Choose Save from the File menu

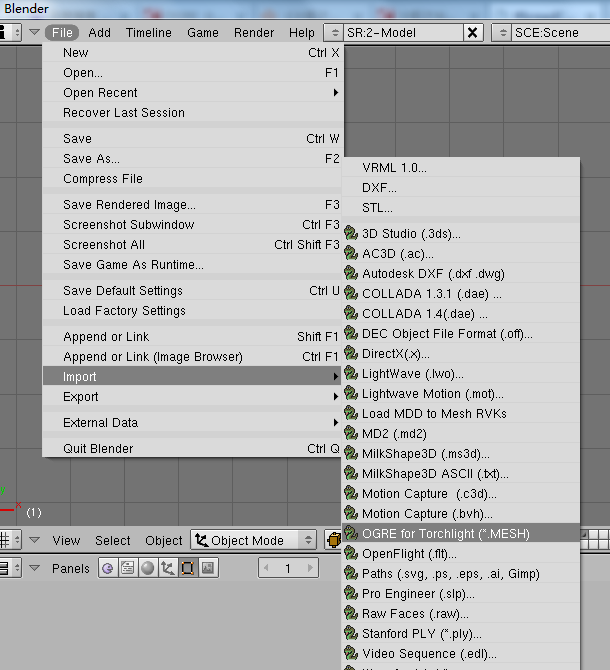coord(193,138)
